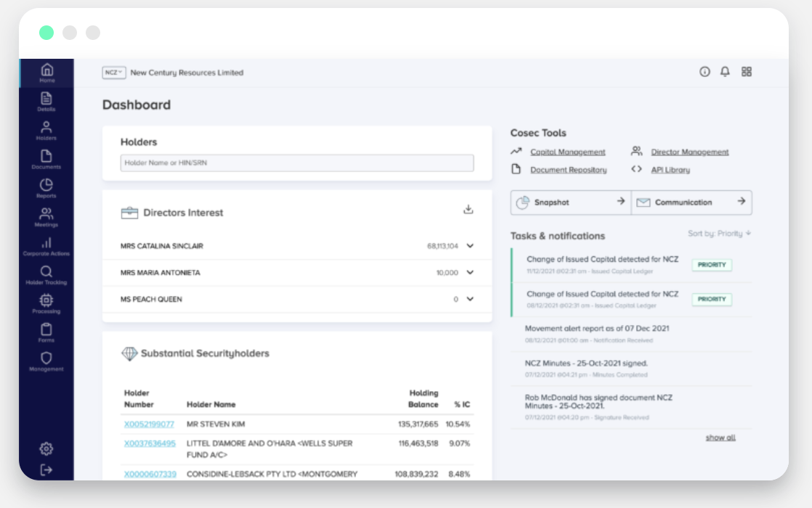Open holder number X0052199077

pos(149,425)
